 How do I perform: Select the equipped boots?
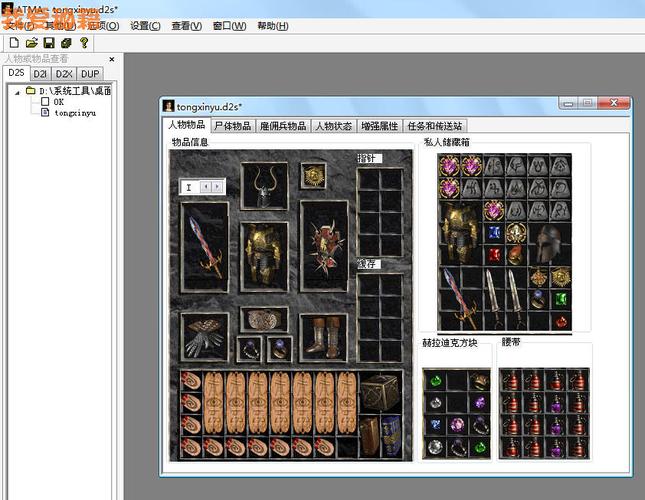323,337
